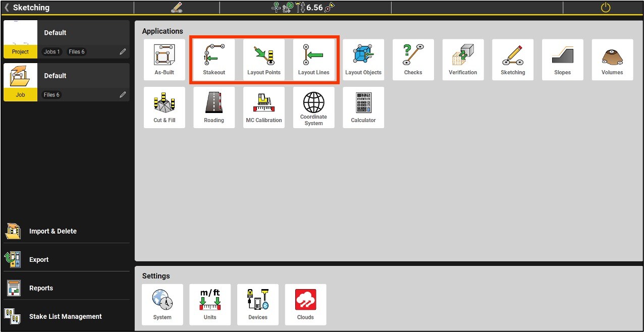
Task: Go back using the Sketching chevron
Action: pyautogui.click(x=7, y=8)
